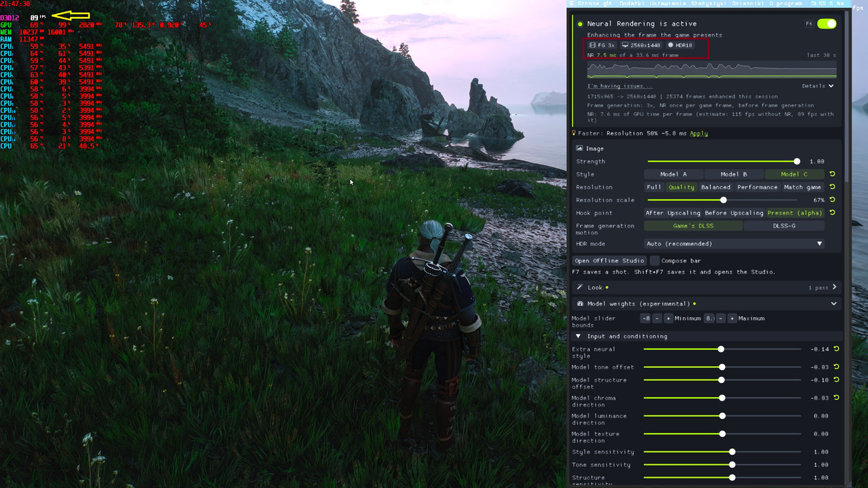Expand the Look section chevron
The width and height of the screenshot is (868, 488).
pyautogui.click(x=834, y=287)
